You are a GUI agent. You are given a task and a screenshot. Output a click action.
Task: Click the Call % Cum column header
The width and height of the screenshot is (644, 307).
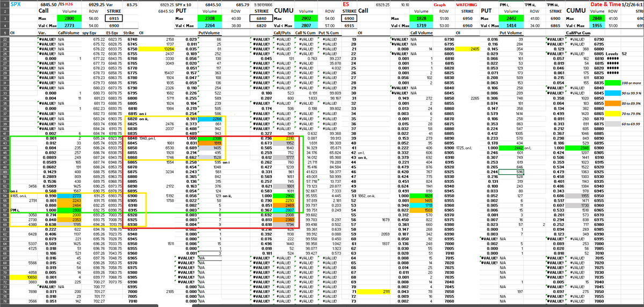click(x=306, y=32)
